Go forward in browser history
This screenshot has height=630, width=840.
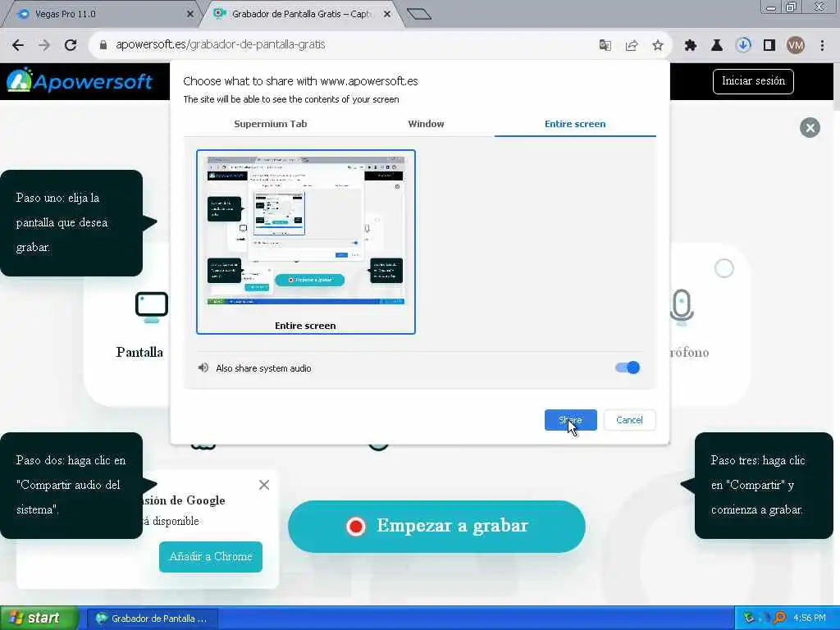[44, 45]
